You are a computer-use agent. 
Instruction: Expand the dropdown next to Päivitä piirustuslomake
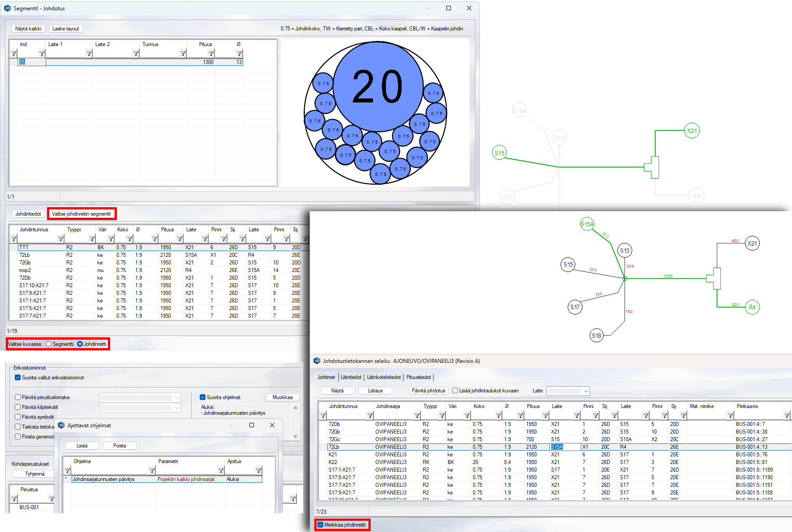(177, 398)
